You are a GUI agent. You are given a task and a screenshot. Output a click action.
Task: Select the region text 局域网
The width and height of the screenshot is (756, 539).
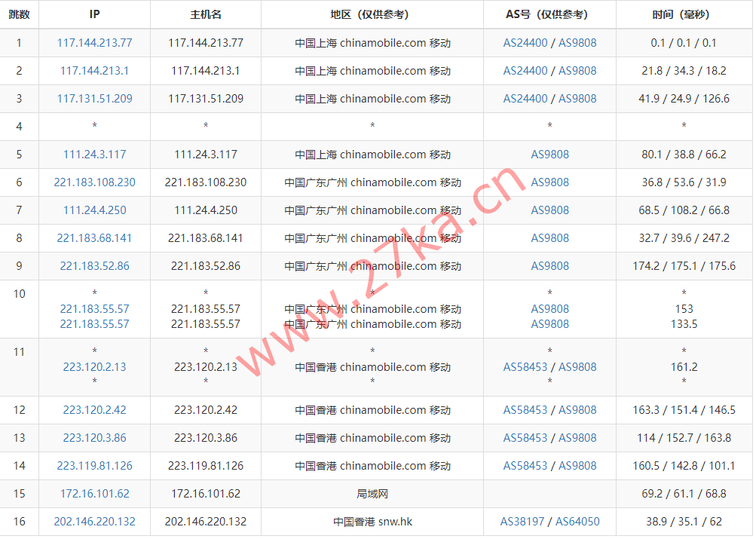pyautogui.click(x=372, y=495)
